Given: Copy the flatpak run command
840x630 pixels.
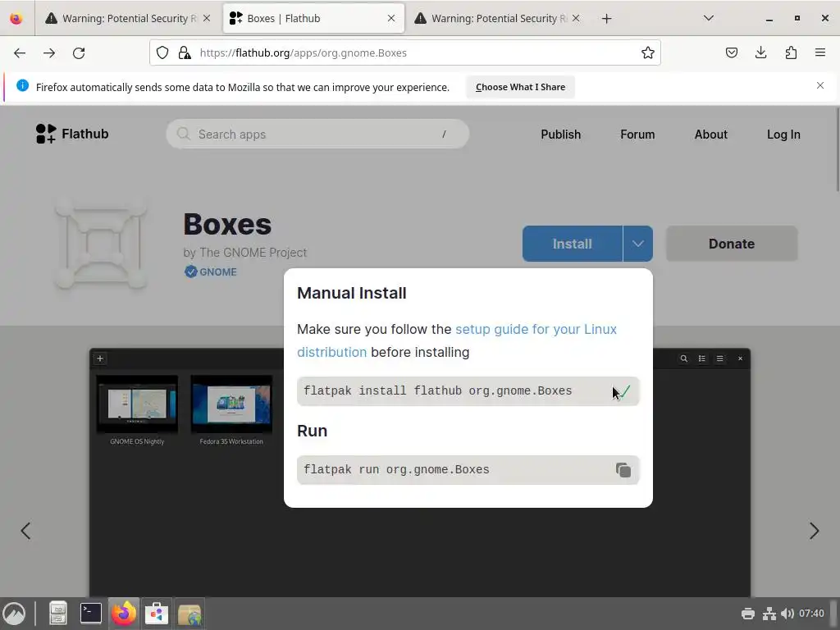Looking at the screenshot, I should [x=623, y=470].
